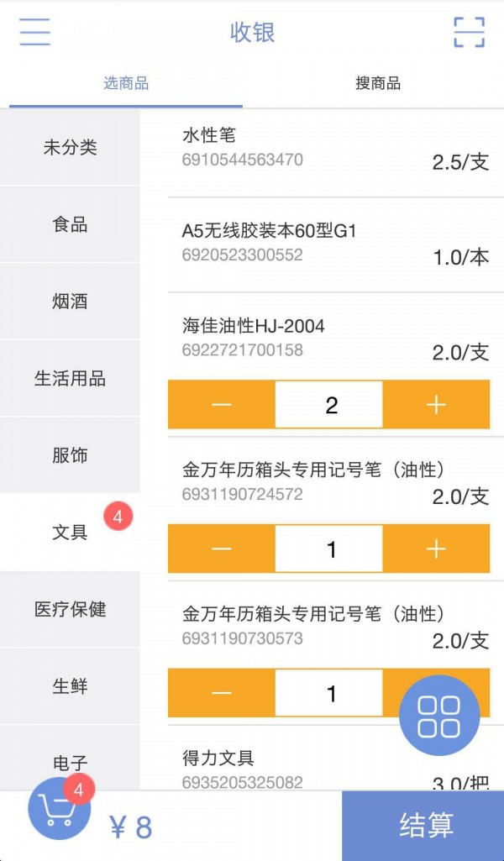Tap minus icon for 金万年历箱头专用记号笔 6931190730573
This screenshot has width=504, height=861.
221,692
